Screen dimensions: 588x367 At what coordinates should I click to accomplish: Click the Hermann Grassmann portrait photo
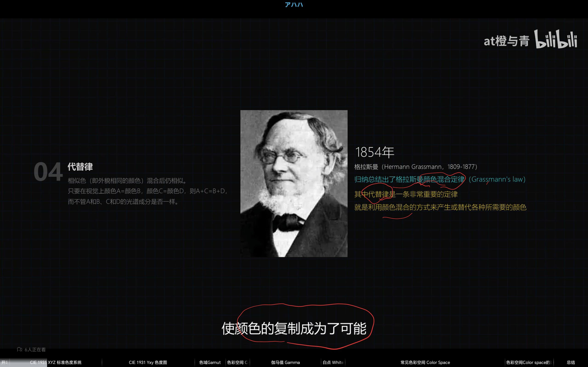[294, 183]
